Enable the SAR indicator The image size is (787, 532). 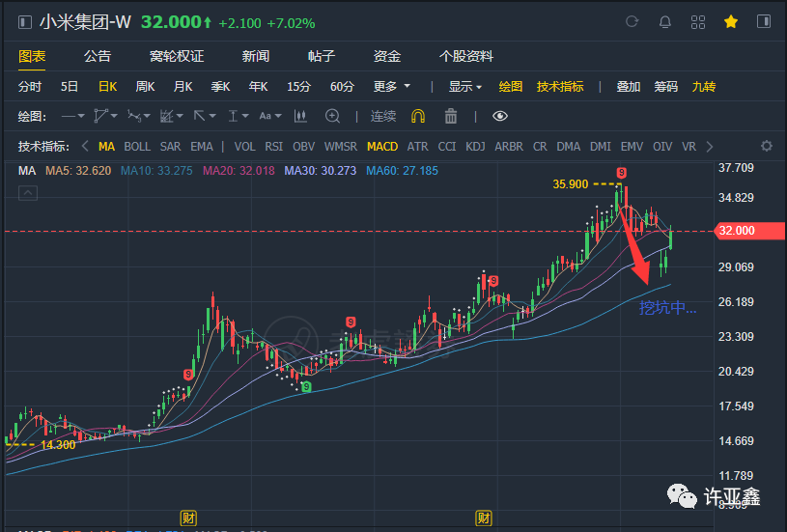[x=170, y=147]
